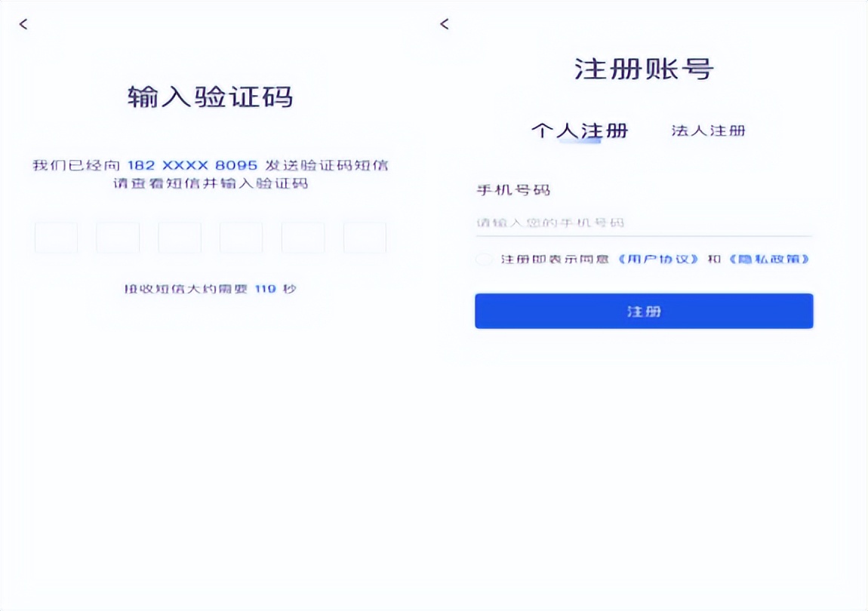Click the 输入验证码 heading

[210, 97]
